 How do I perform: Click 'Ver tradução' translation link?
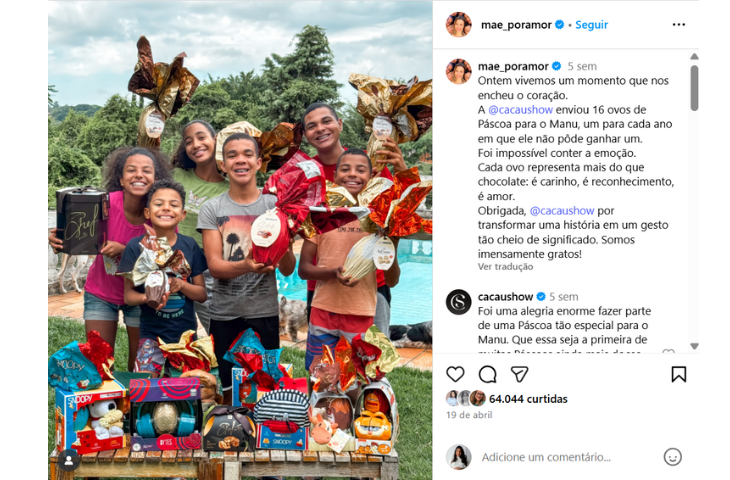(505, 267)
